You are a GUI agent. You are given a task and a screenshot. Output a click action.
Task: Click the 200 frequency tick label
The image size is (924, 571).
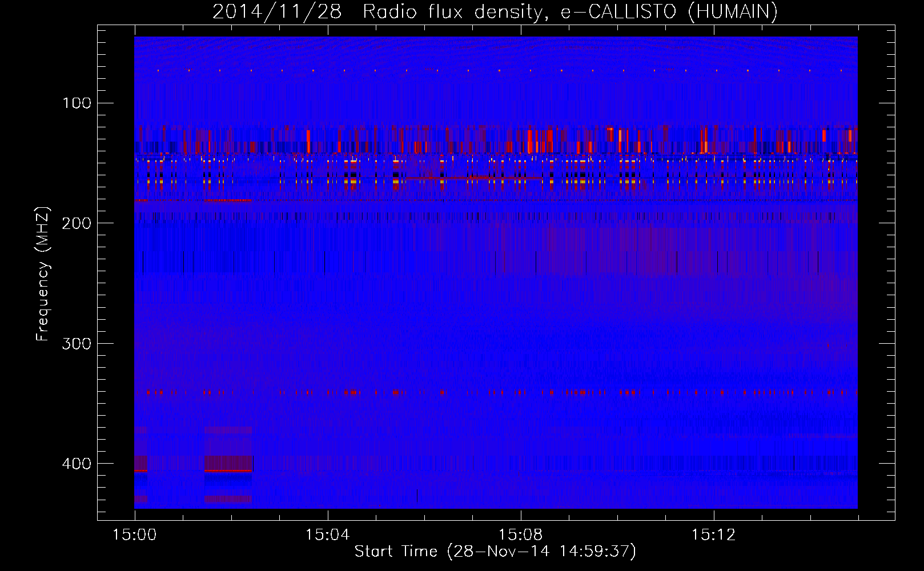pyautogui.click(x=77, y=223)
